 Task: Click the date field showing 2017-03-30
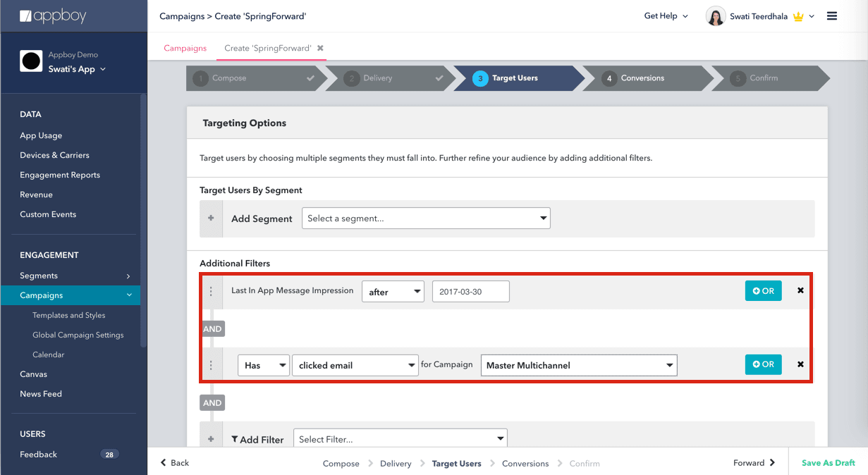click(470, 292)
